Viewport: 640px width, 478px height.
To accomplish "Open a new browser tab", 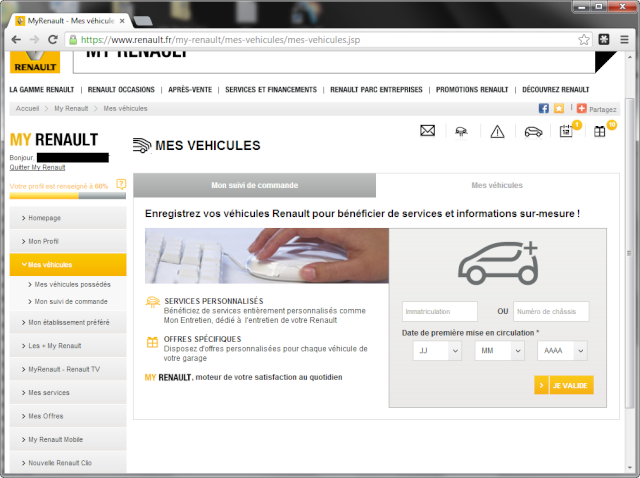I will click(x=143, y=21).
